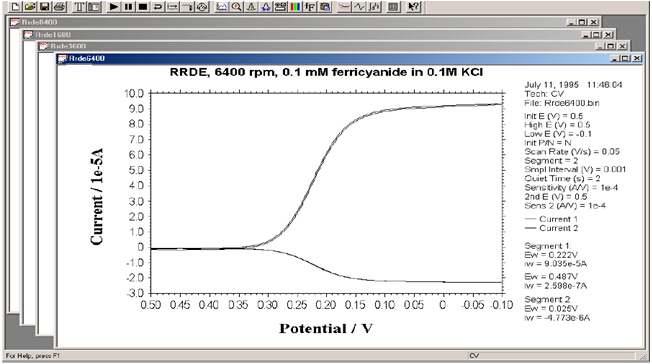Click the New file icon
This screenshot has height=364, width=652.
coord(15,6)
